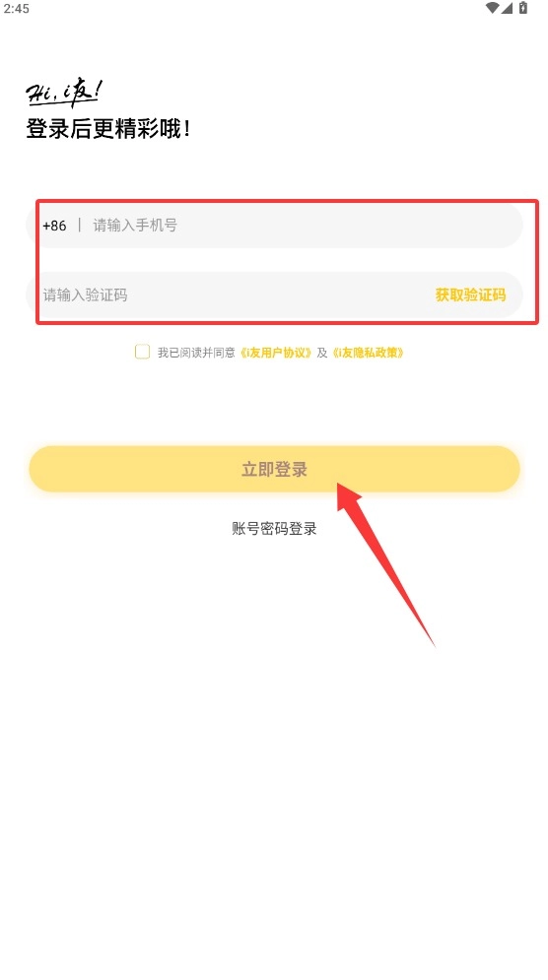Open the +86 country code selector
Image resolution: width=548 pixels, height=980 pixels.
coord(54,226)
